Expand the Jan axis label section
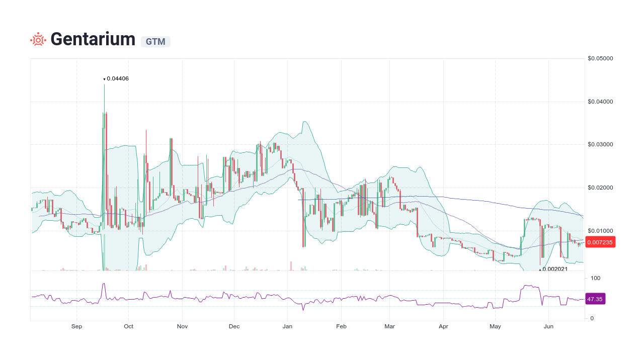 pos(287,326)
